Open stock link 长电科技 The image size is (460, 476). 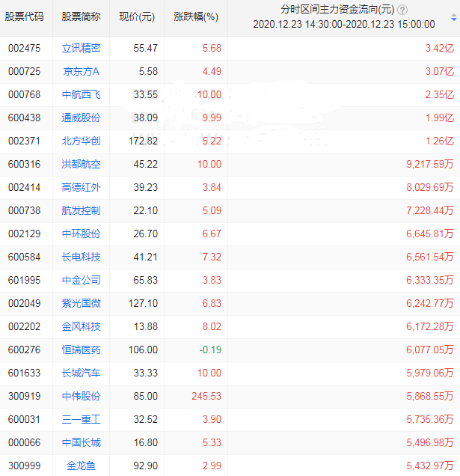[81, 257]
